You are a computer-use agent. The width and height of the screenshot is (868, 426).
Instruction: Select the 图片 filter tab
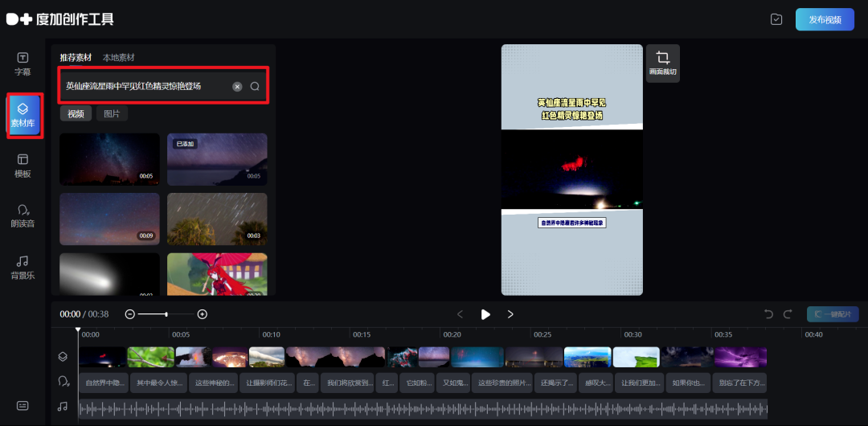click(112, 113)
